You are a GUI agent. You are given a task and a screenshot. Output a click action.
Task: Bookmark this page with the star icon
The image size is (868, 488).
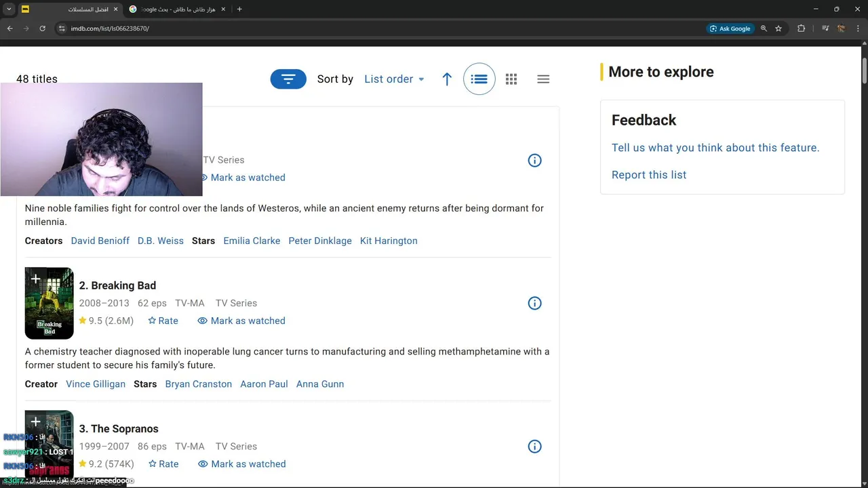[x=778, y=28]
